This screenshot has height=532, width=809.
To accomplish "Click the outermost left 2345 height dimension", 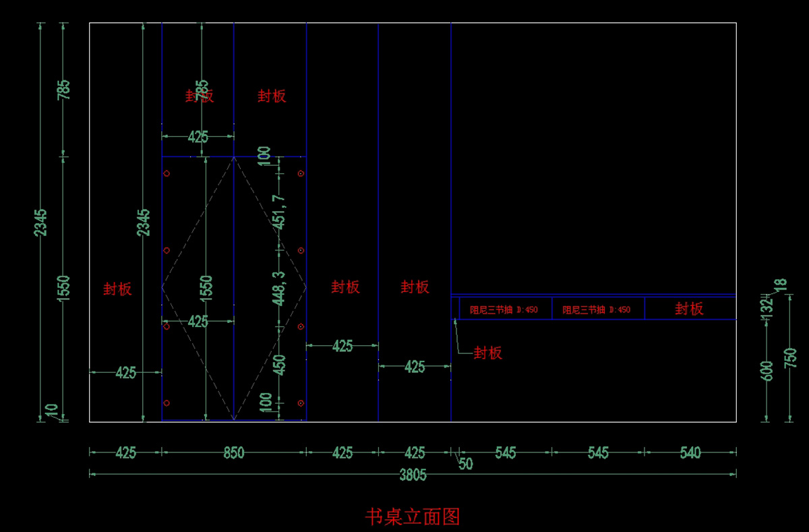I will [x=41, y=223].
